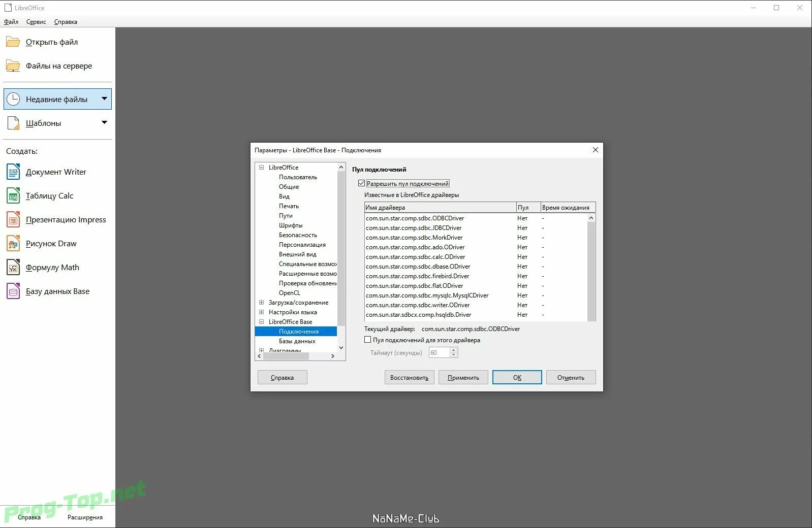The image size is (812, 528).
Task: Select com.sun.star.sdbcx.comp.hsqldb.Driver row
Action: tap(476, 315)
